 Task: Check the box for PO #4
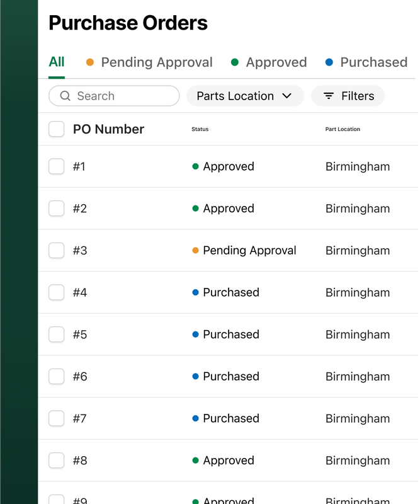pyautogui.click(x=56, y=292)
